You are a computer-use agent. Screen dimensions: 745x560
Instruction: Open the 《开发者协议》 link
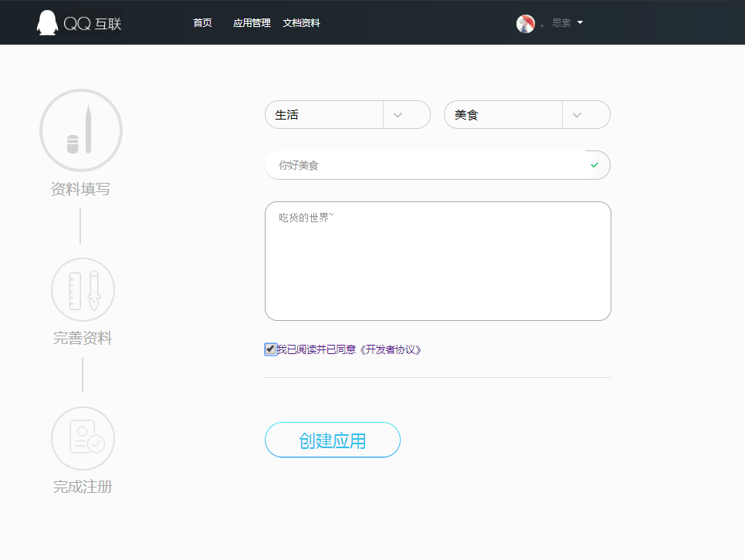click(389, 349)
